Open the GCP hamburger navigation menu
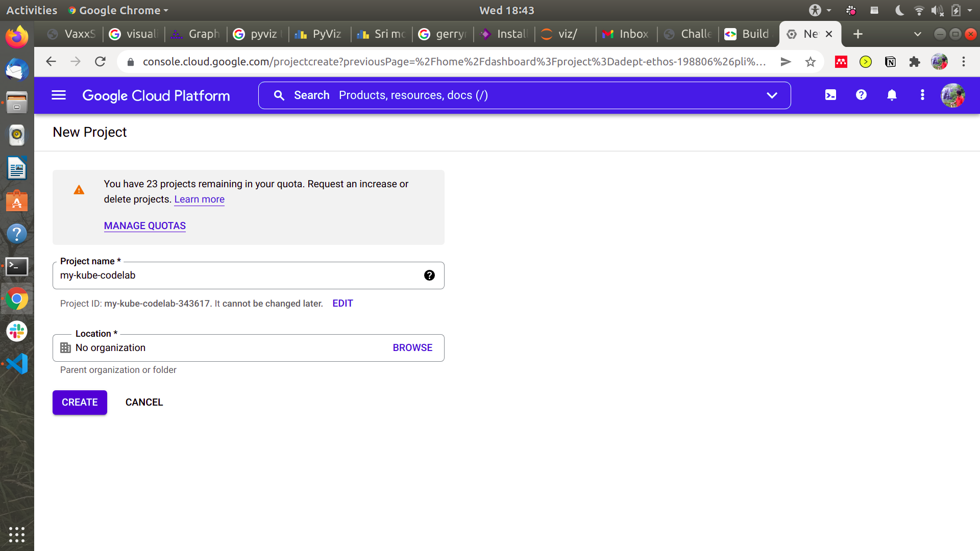The width and height of the screenshot is (980, 551). pos(59,95)
